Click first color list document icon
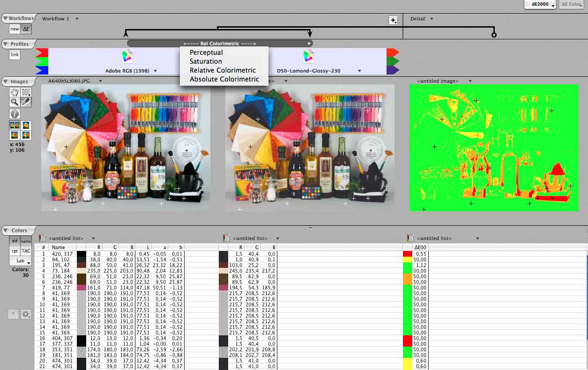 pos(42,238)
